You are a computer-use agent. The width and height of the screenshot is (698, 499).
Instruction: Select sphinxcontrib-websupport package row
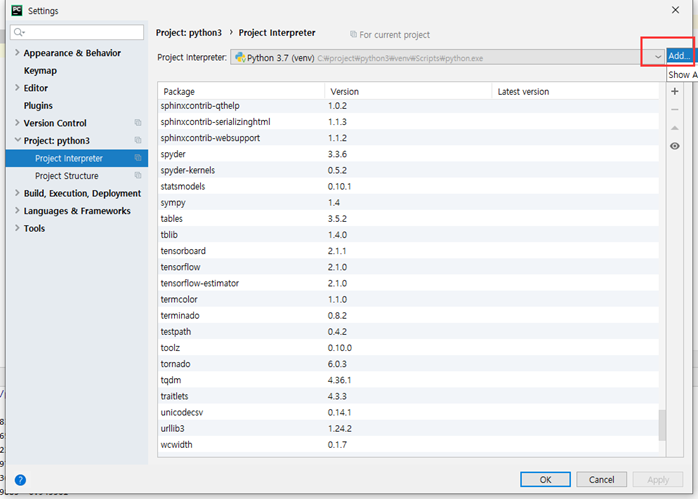pos(408,138)
